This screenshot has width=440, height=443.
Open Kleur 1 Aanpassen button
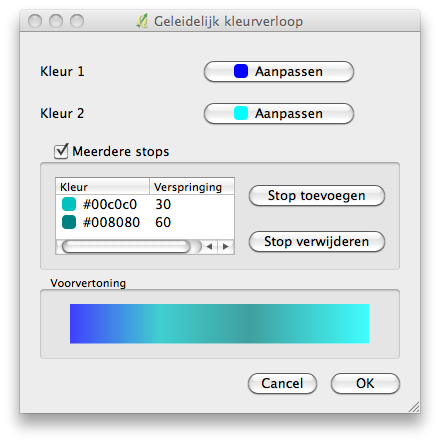point(279,71)
